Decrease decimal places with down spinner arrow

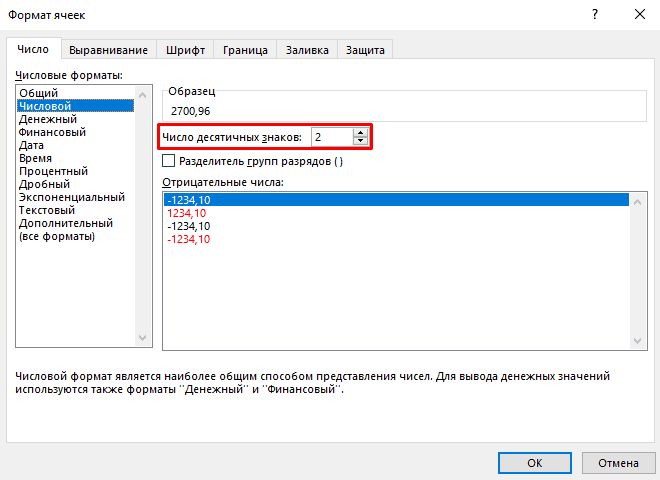pos(360,141)
